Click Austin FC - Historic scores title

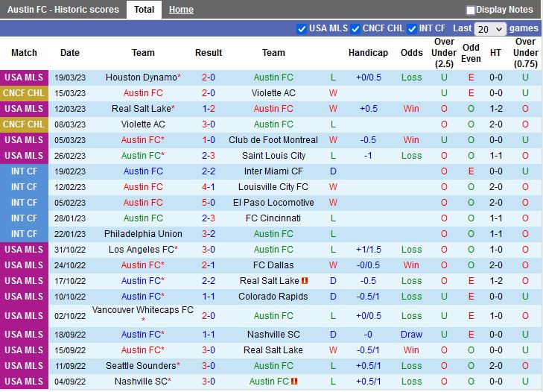63,10
